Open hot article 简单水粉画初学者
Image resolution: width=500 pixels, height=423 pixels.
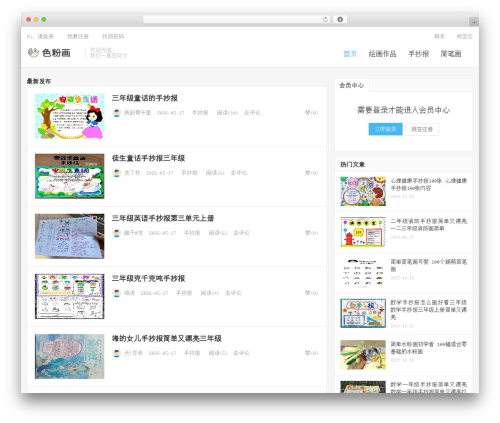(429, 348)
